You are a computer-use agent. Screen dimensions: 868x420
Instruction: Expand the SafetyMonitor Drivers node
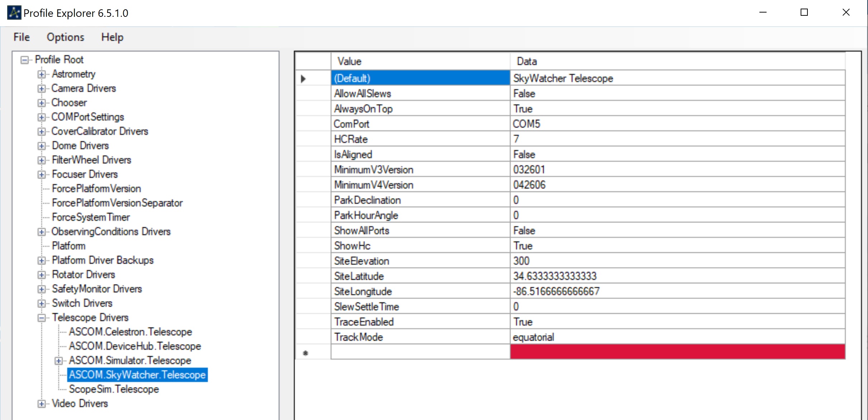pyautogui.click(x=42, y=289)
